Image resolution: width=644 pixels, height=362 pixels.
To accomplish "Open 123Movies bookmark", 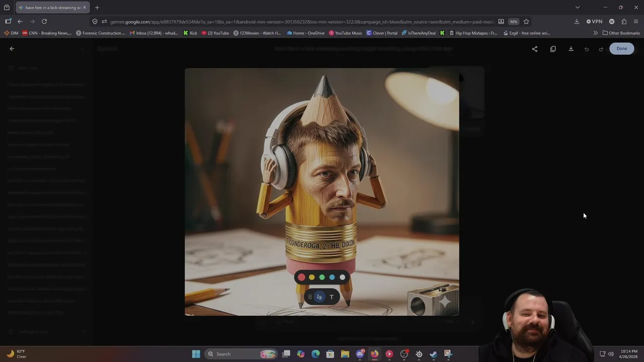I will pyautogui.click(x=258, y=33).
